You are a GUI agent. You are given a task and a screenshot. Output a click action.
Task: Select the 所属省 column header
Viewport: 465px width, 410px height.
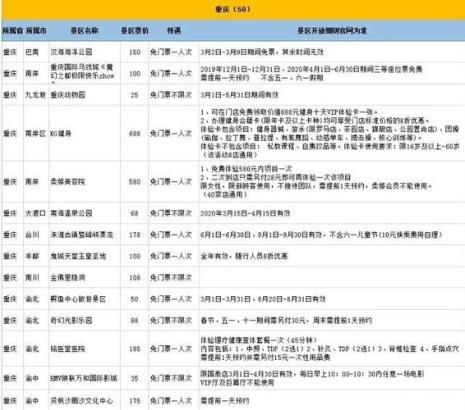[13, 31]
